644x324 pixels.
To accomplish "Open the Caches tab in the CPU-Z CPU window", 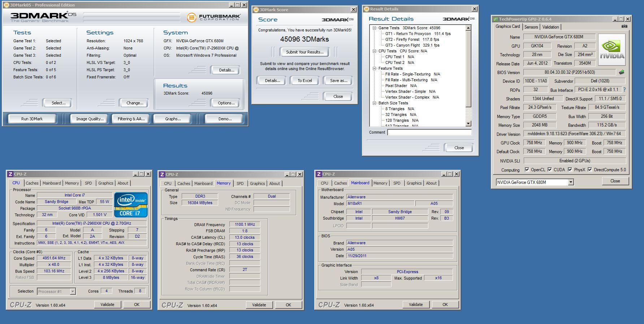I will pos(32,183).
